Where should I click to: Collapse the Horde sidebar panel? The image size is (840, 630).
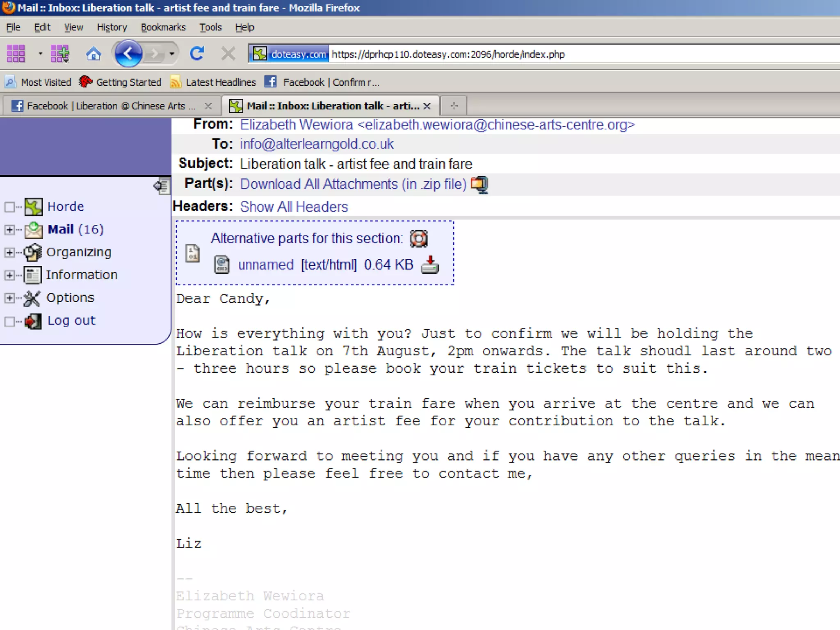(162, 187)
